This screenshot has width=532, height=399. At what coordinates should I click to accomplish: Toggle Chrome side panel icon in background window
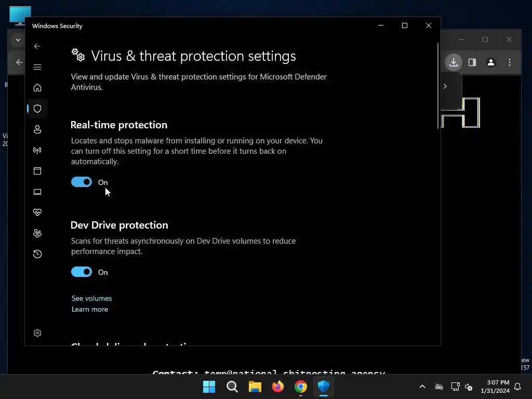click(472, 62)
